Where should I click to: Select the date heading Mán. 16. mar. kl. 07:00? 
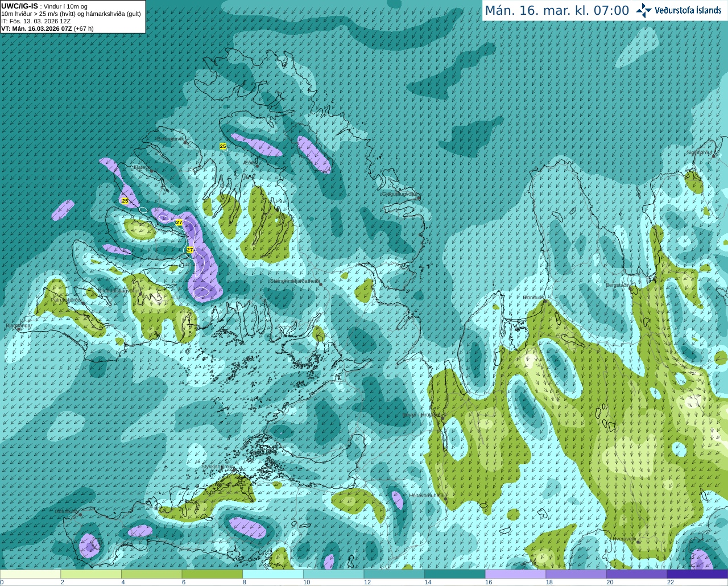(x=557, y=11)
